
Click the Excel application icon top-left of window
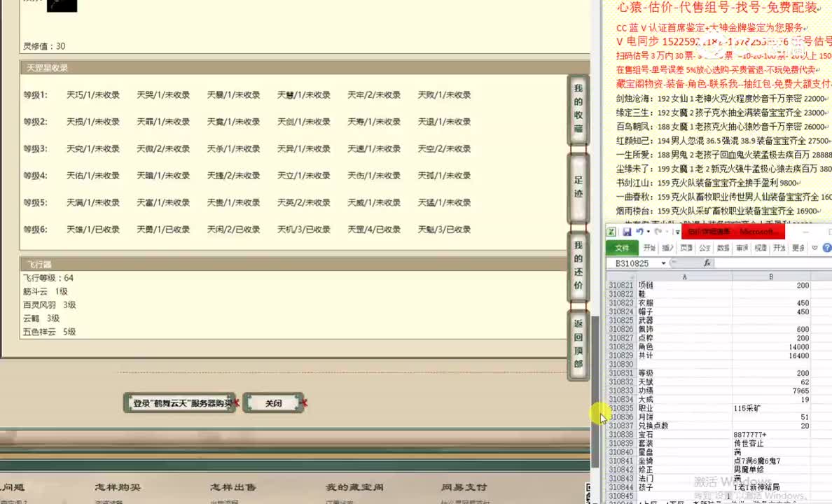(x=610, y=232)
